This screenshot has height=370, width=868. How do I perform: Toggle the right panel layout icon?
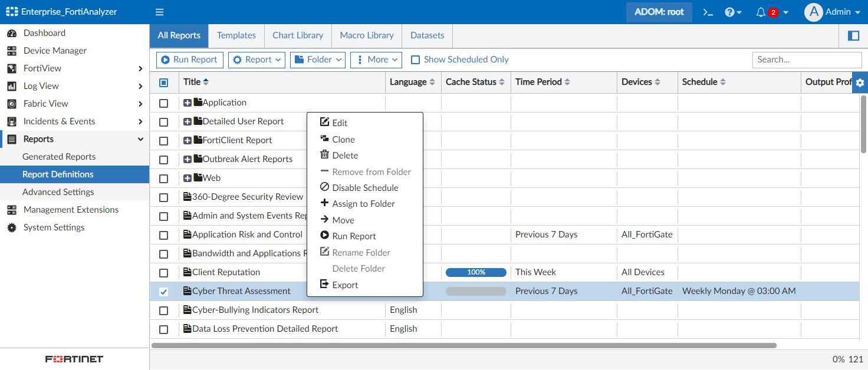tap(853, 35)
